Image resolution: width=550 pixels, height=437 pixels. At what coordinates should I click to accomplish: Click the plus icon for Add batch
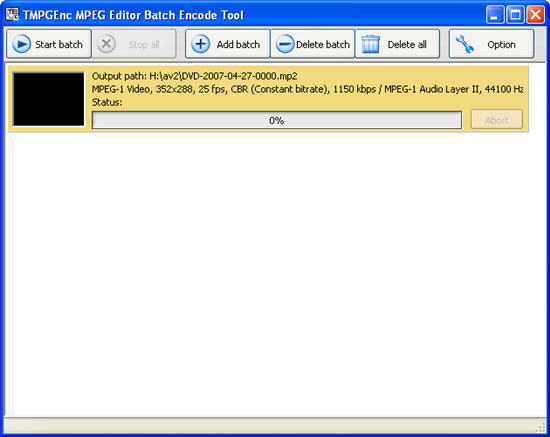tap(201, 44)
